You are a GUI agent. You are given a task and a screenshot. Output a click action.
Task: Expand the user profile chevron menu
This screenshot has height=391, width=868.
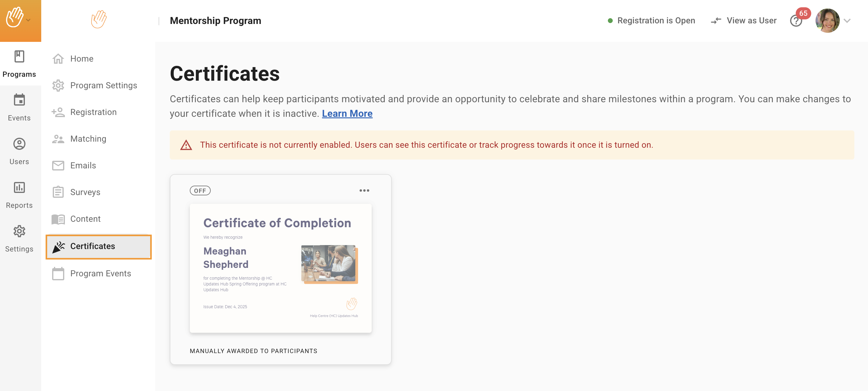click(847, 21)
